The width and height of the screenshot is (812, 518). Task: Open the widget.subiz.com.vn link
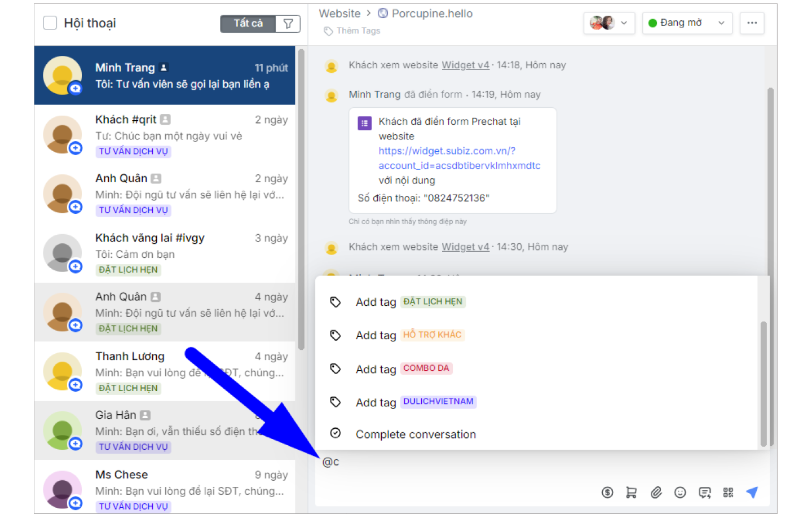(459, 159)
